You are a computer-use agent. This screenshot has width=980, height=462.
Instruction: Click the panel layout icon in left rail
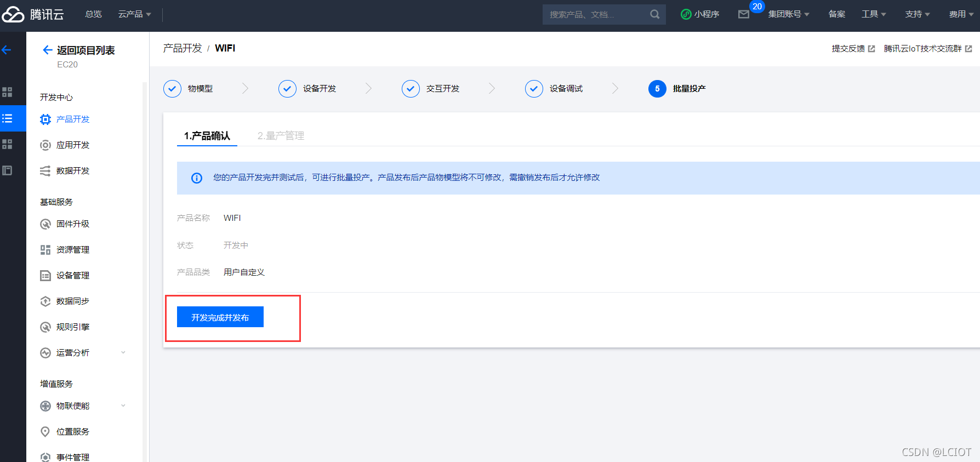(x=7, y=170)
